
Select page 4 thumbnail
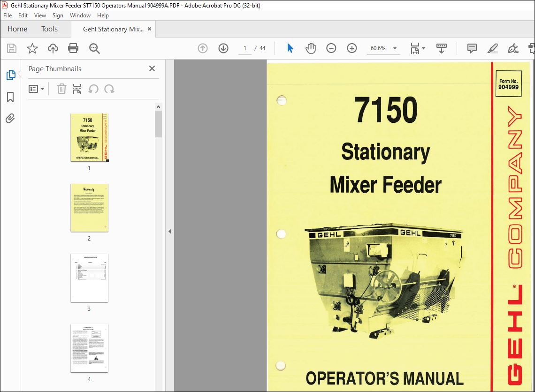coord(89,348)
